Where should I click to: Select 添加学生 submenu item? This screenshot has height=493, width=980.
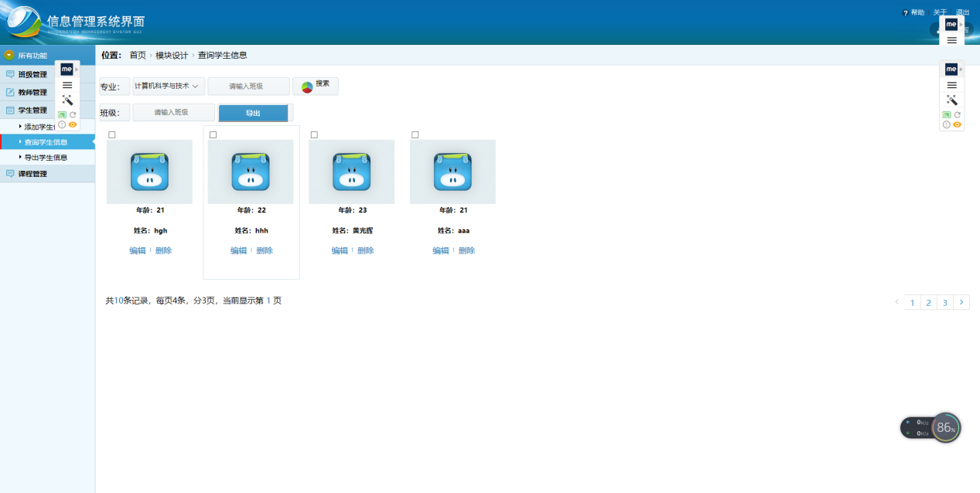pos(39,127)
